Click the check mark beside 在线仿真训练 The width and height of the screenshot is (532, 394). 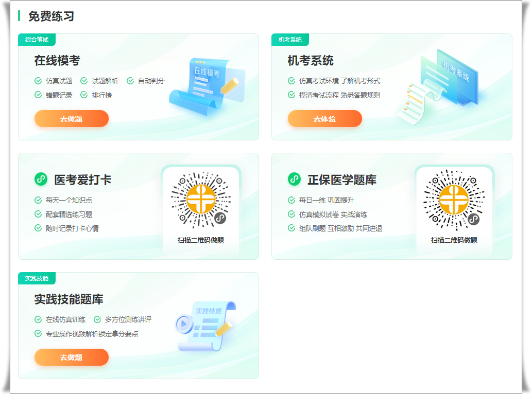38,319
